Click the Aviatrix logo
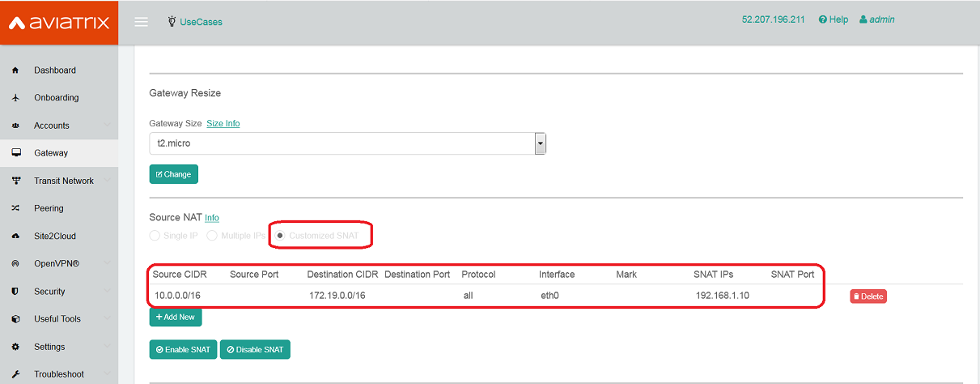Viewport: 980px width, 384px height. coord(59,23)
